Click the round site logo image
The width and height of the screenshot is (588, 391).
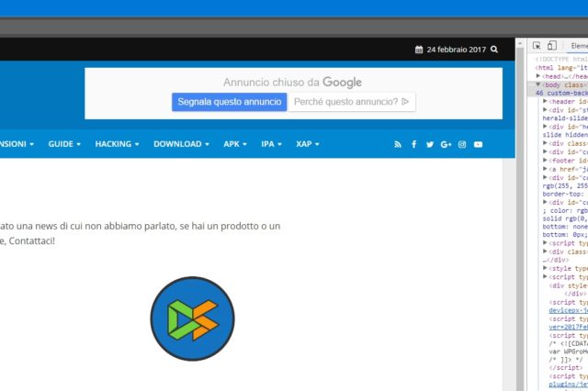click(192, 318)
